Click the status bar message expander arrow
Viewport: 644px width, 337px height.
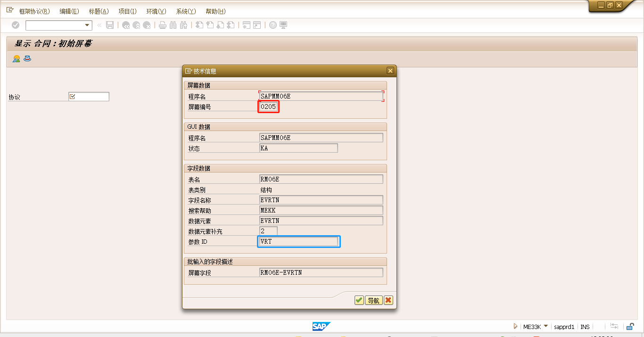coord(515,326)
